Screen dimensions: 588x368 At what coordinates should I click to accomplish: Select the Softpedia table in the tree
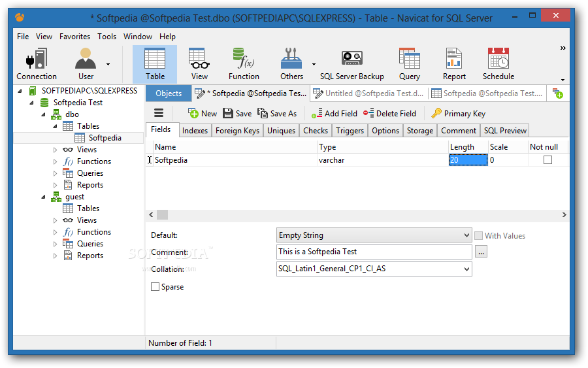pyautogui.click(x=105, y=138)
